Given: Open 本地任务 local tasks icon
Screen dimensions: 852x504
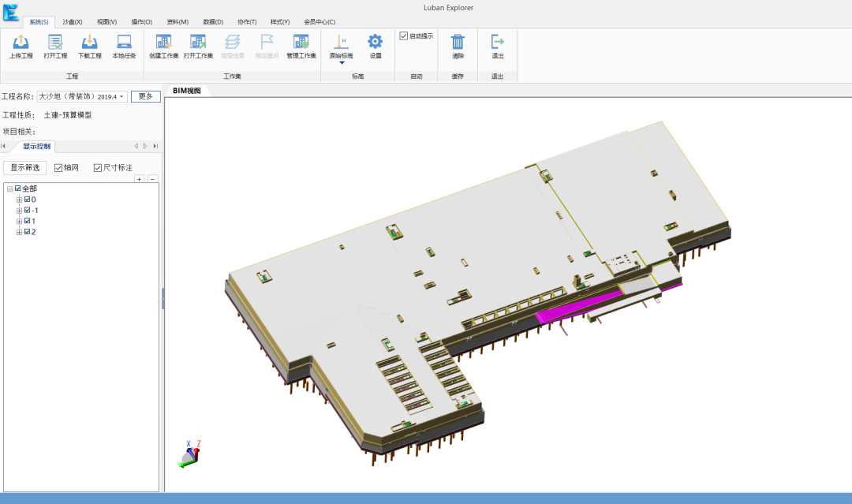Looking at the screenshot, I should click(x=124, y=42).
